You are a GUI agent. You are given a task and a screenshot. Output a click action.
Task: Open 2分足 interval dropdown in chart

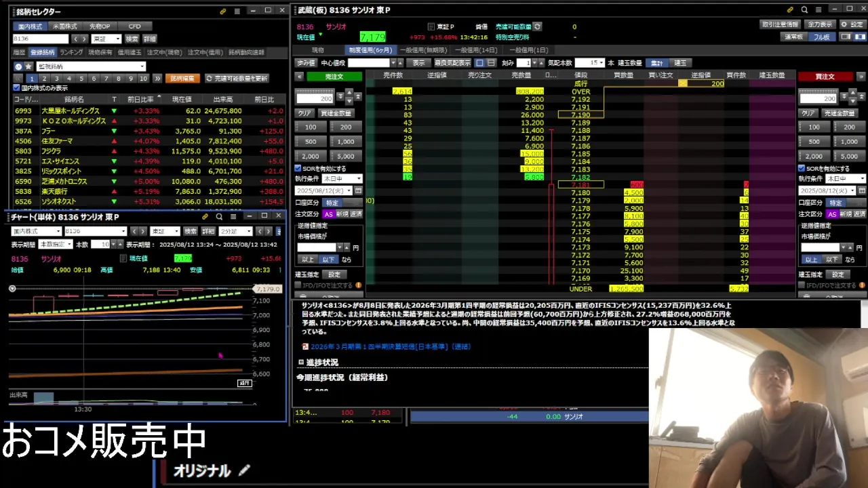point(237,231)
